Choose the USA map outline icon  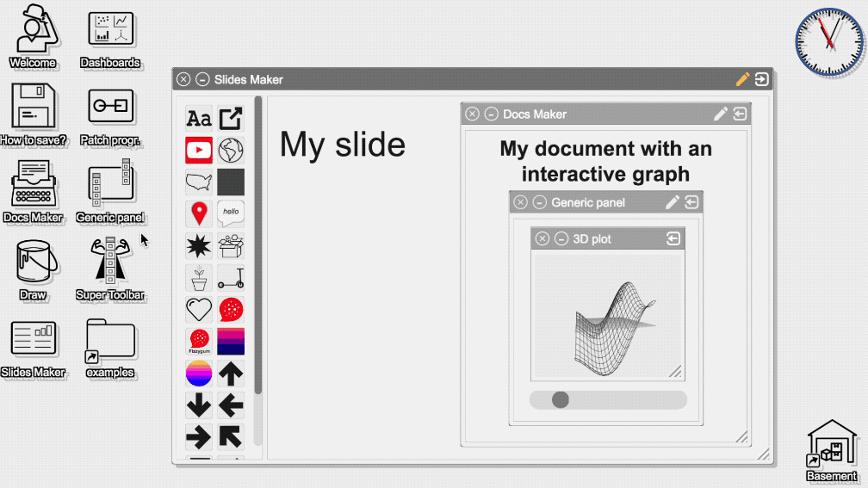pos(199,182)
